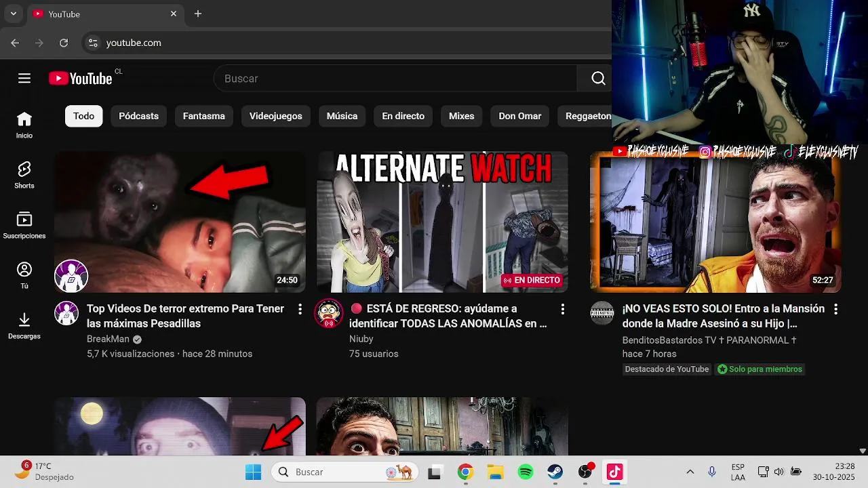Image resolution: width=868 pixels, height=488 pixels.
Task: Select the Fantasma filter chip
Action: point(204,116)
